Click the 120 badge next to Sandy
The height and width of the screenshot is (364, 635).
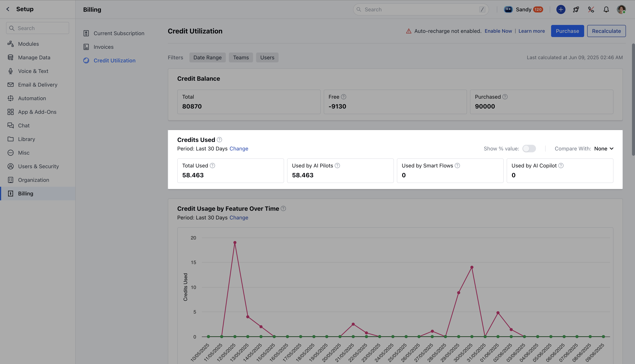click(x=538, y=9)
